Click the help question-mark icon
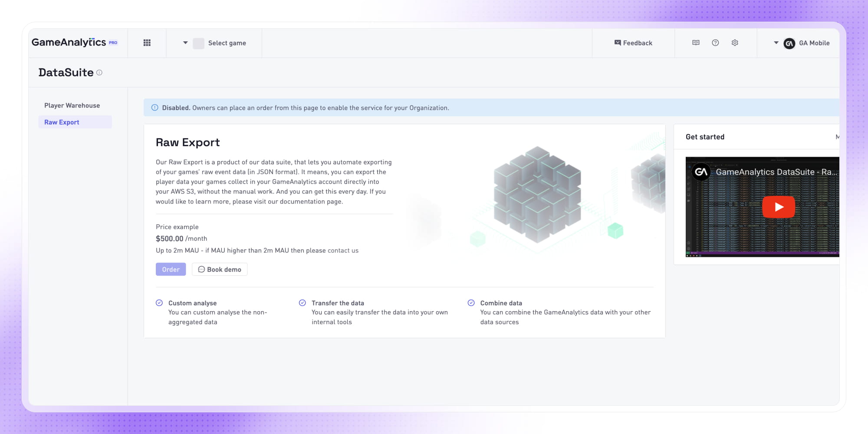 [715, 43]
